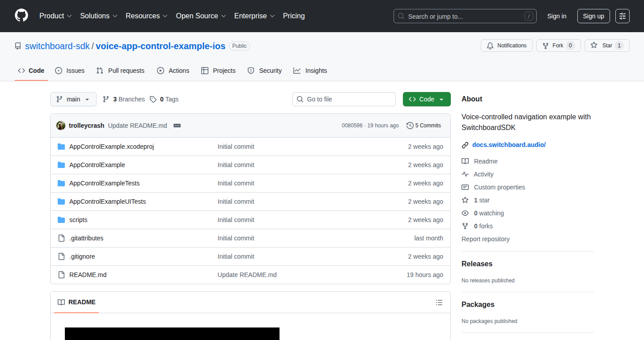The image size is (644, 340).
Task: Open the Enterprise menu
Action: click(254, 16)
